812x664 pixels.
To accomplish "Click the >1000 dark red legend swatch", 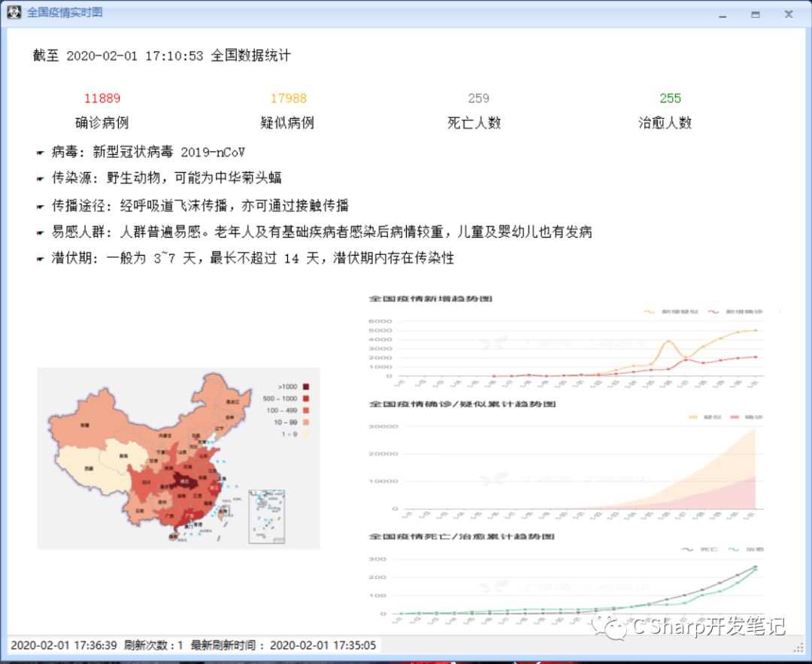I will (x=307, y=387).
